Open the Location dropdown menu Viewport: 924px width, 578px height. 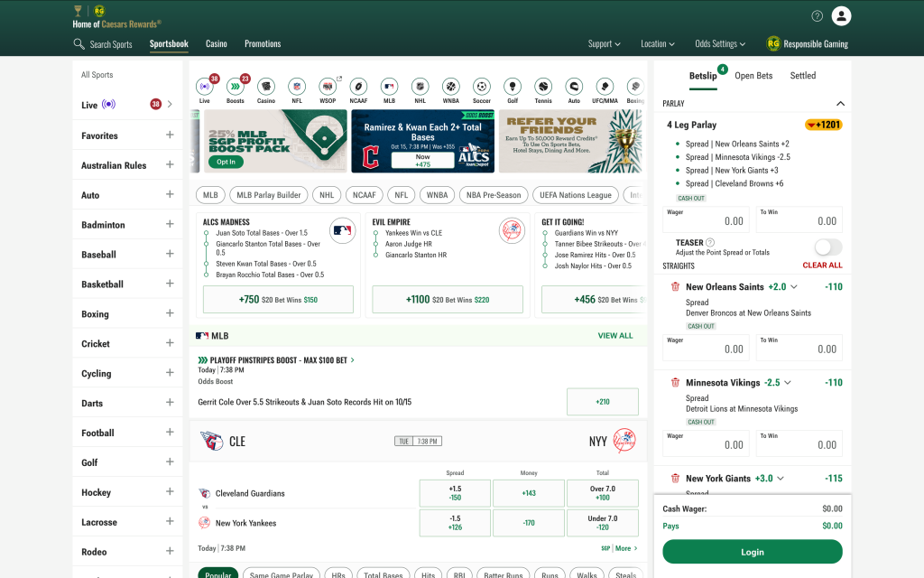coord(659,43)
